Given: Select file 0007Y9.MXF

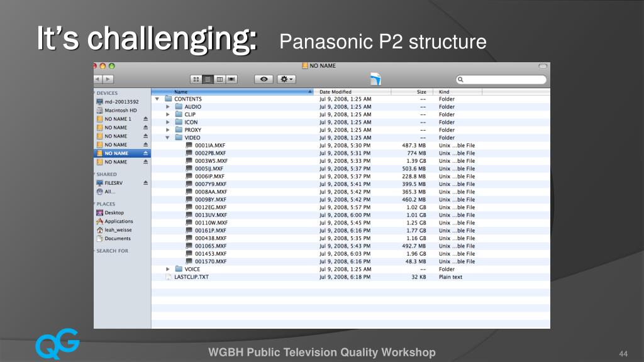Looking at the screenshot, I should (x=211, y=184).
